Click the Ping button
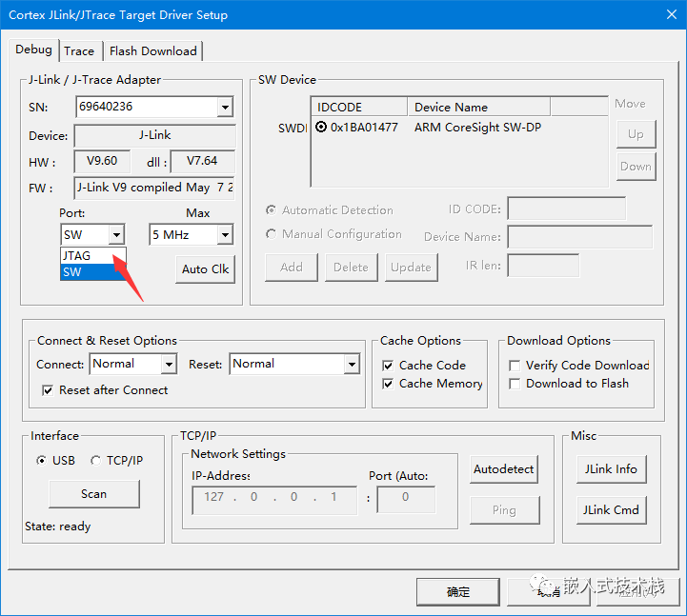The width and height of the screenshot is (687, 616). click(504, 510)
